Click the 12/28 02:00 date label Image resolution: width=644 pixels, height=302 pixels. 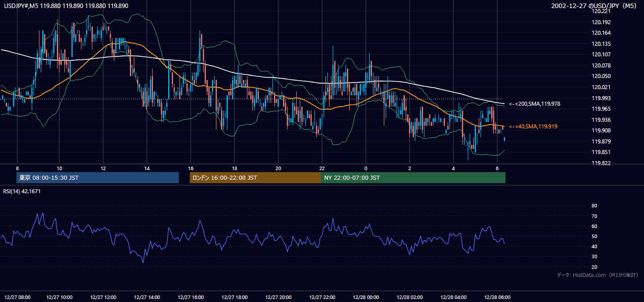(x=410, y=297)
